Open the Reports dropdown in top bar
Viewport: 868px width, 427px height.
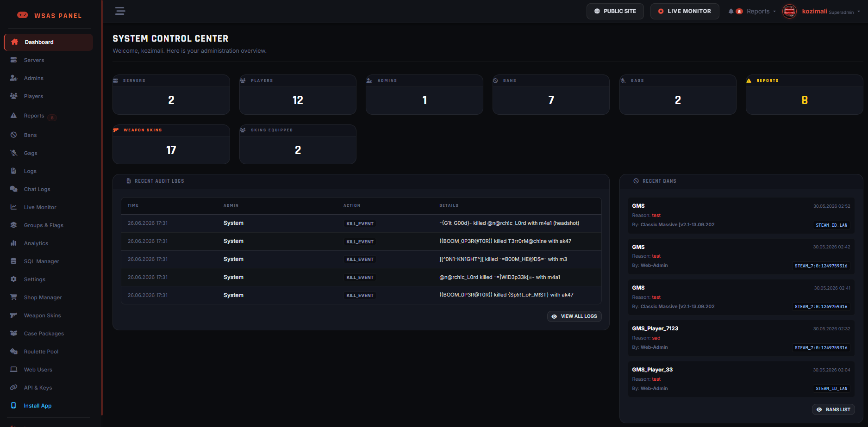761,12
